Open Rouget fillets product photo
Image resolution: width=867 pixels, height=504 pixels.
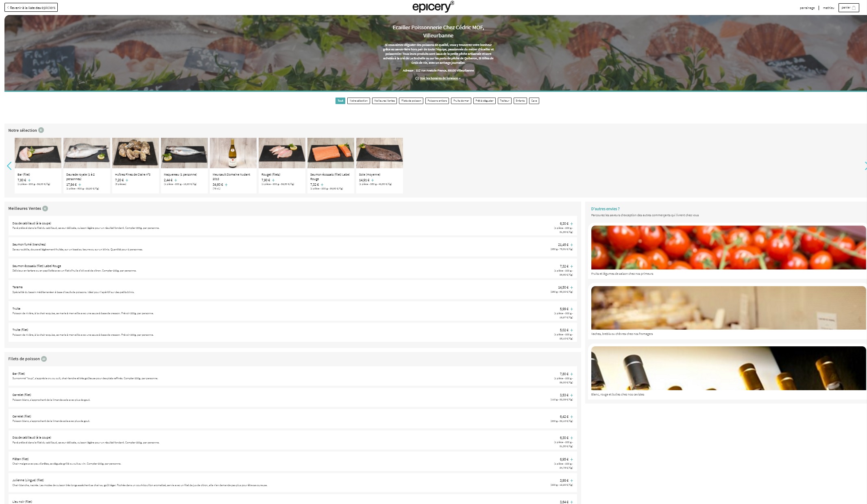[x=282, y=153]
